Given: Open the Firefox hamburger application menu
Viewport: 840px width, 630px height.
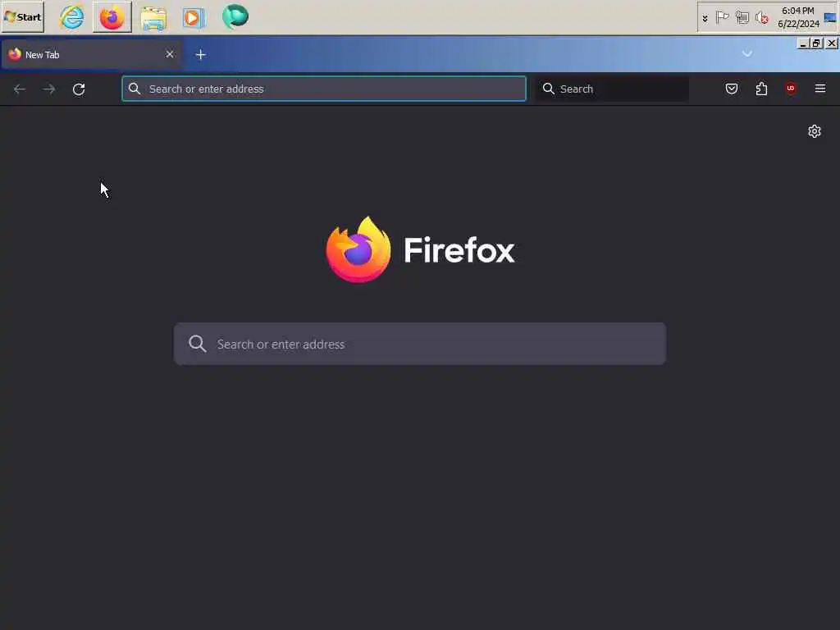Looking at the screenshot, I should tap(820, 89).
